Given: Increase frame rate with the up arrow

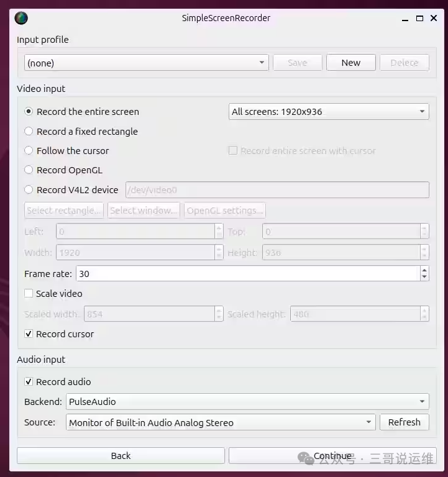Looking at the screenshot, I should pos(424,270).
